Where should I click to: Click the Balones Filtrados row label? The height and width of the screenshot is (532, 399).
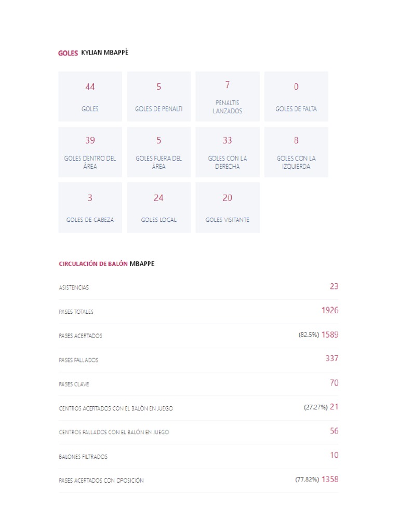[83, 457]
